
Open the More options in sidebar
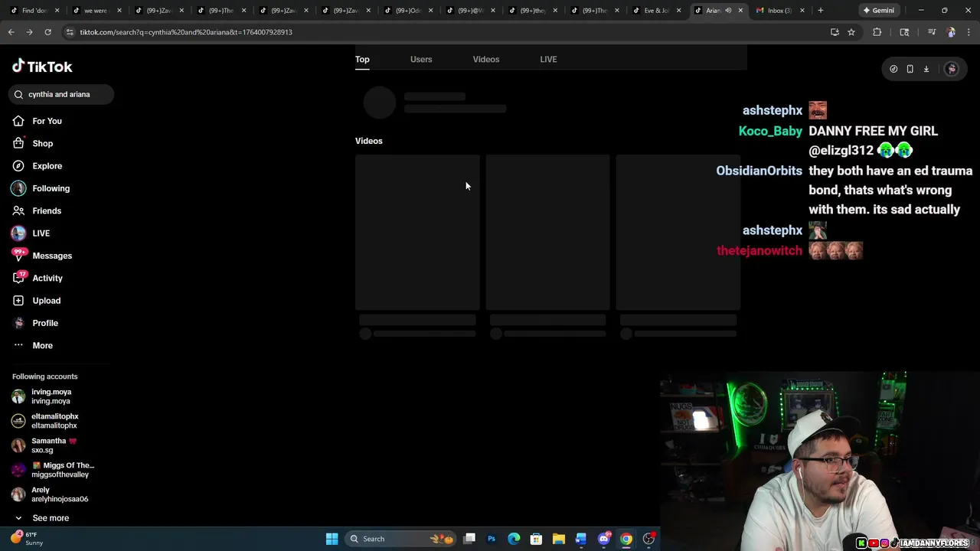[x=42, y=345]
